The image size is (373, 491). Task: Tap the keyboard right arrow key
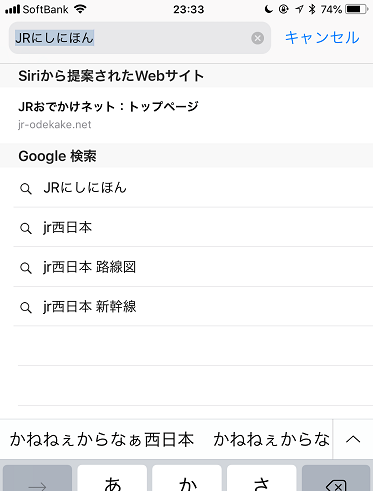click(37, 478)
